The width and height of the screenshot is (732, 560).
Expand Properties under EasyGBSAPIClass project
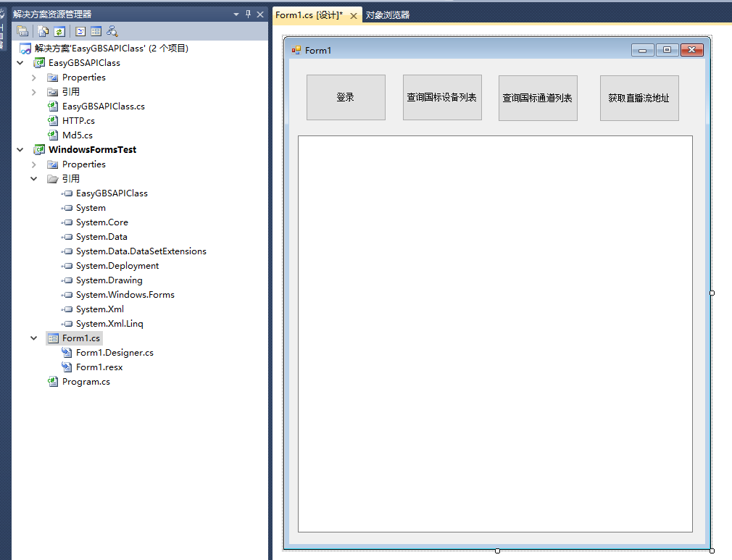(x=33, y=78)
